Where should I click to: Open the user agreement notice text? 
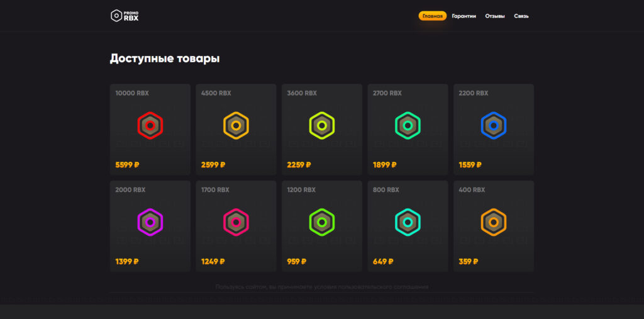(x=322, y=287)
